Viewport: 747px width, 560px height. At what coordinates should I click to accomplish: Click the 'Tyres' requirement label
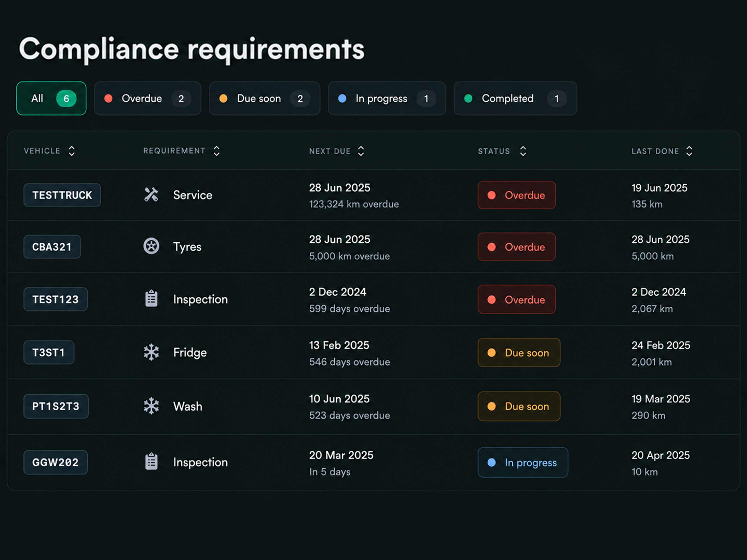click(187, 247)
